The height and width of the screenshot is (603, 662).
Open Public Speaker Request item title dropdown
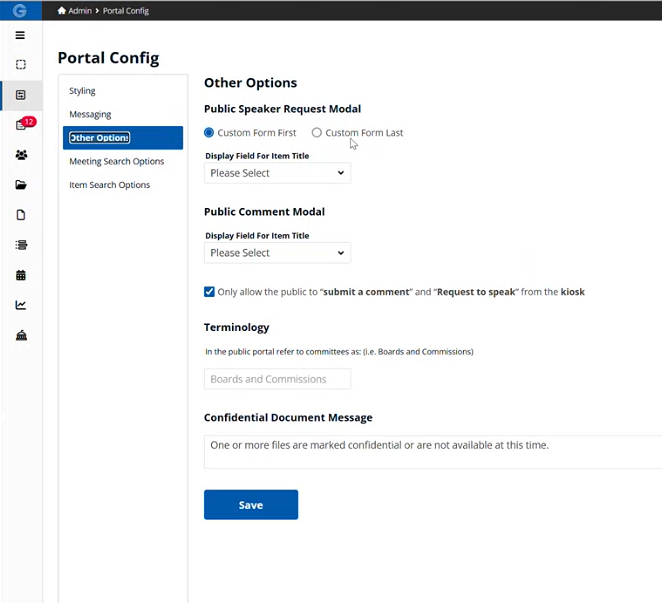coord(277,173)
